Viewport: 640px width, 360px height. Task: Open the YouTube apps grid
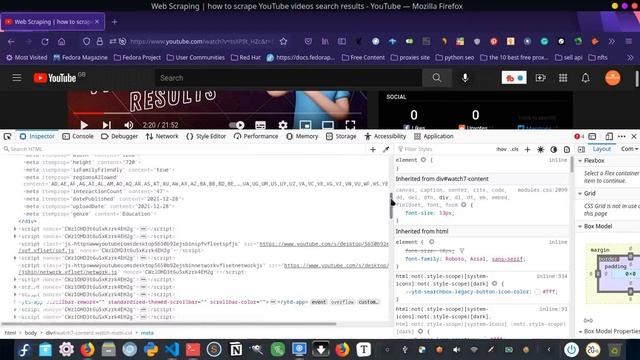[563, 78]
